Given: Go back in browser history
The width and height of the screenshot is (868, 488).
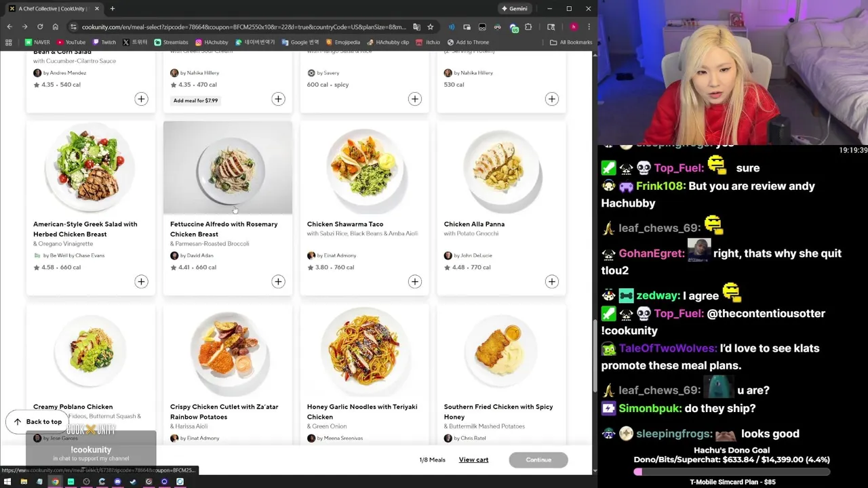Looking at the screenshot, I should tap(9, 27).
